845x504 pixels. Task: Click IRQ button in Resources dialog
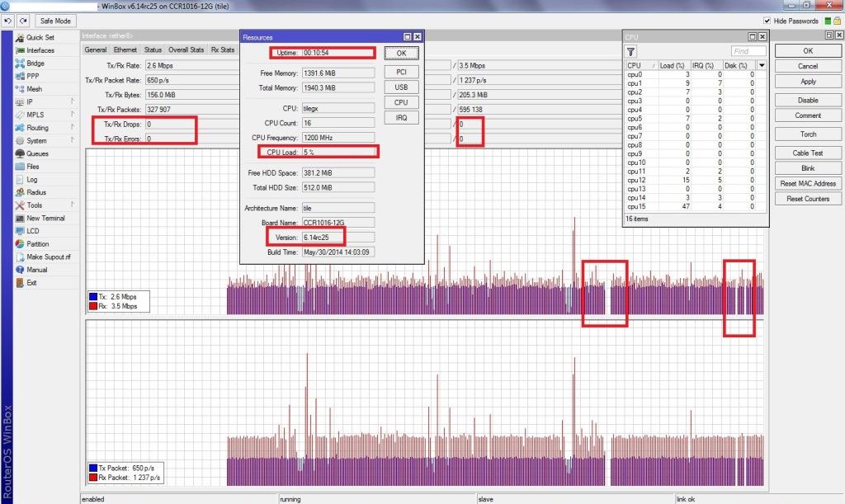(x=402, y=118)
